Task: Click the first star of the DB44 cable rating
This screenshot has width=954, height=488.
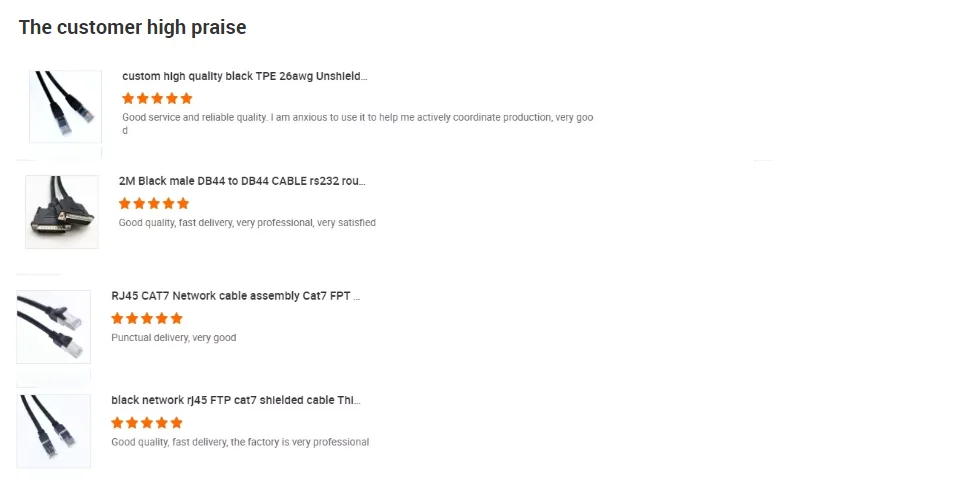Action: 125,203
